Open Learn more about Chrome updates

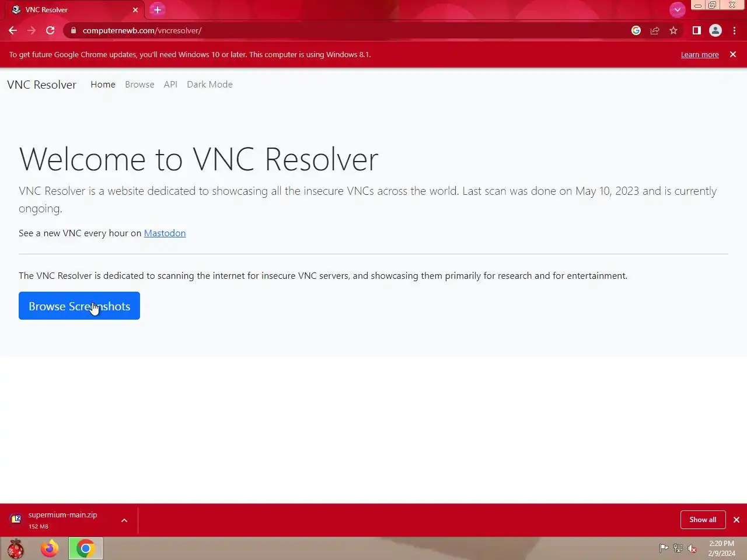[x=700, y=55]
